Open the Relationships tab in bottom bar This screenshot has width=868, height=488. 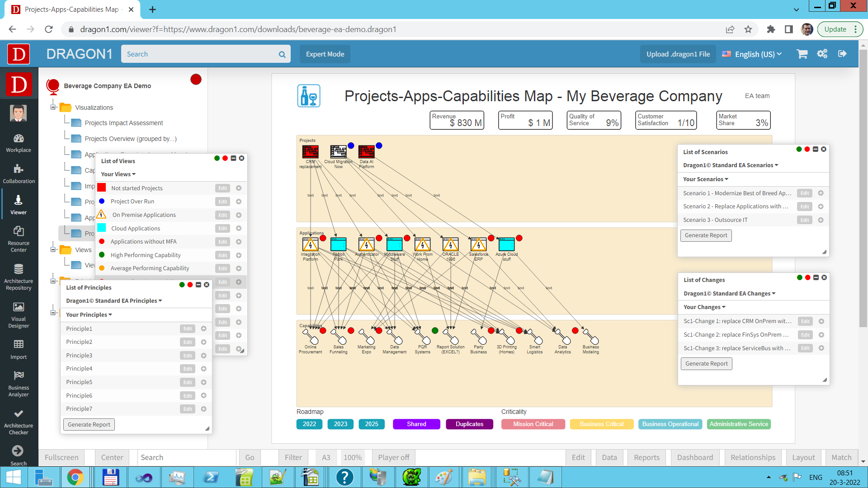[753, 457]
